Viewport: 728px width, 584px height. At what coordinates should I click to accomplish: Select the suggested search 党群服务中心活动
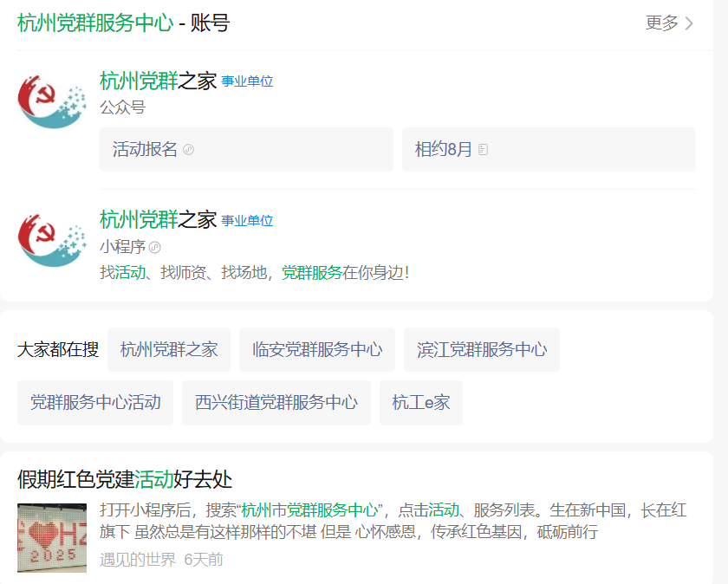pyautogui.click(x=95, y=403)
